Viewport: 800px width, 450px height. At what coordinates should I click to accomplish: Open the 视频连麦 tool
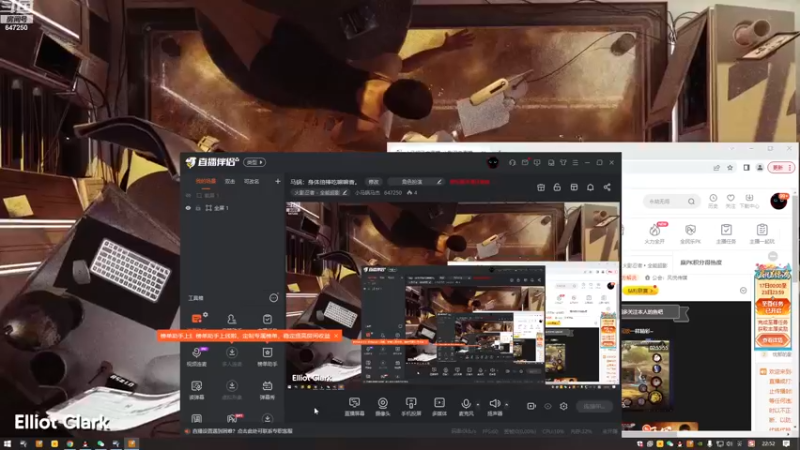(196, 356)
